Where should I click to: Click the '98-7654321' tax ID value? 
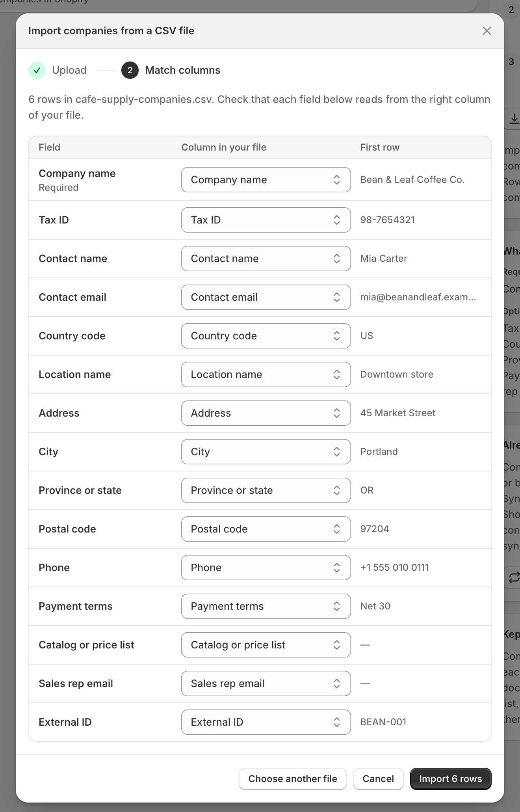(388, 220)
